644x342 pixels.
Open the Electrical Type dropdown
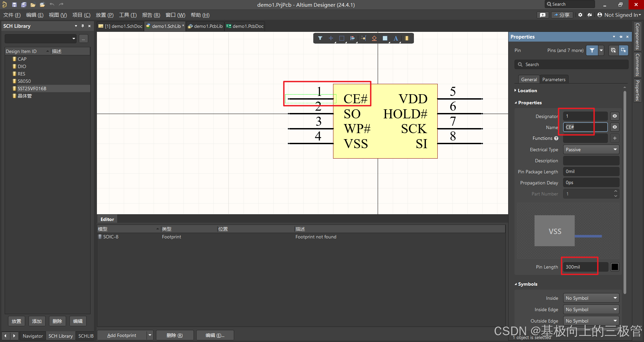(x=591, y=150)
